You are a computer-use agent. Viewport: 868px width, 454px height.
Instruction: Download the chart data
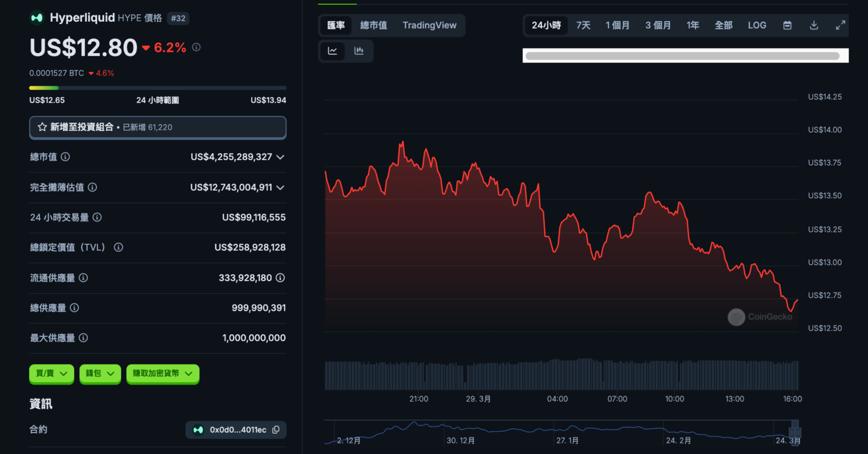click(x=814, y=25)
